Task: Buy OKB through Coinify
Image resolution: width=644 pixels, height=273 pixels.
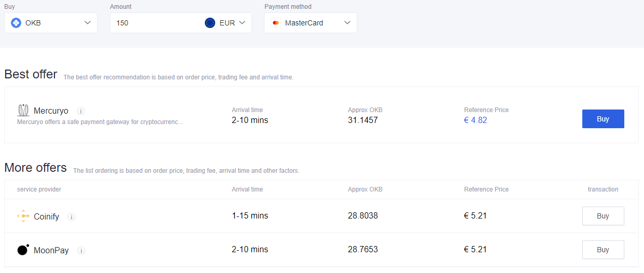Action: (603, 216)
